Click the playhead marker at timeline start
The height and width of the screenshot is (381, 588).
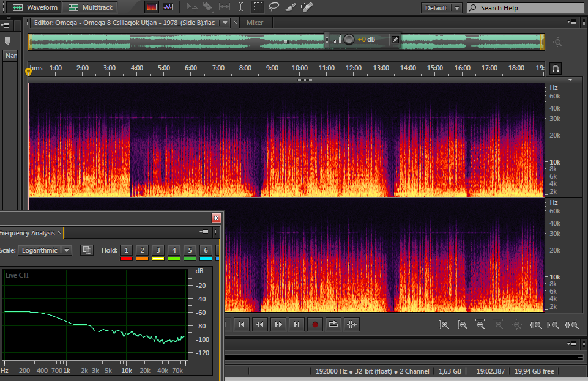[x=29, y=72]
